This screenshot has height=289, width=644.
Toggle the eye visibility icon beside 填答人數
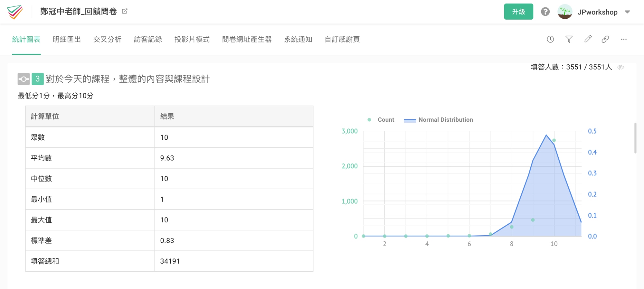[621, 67]
